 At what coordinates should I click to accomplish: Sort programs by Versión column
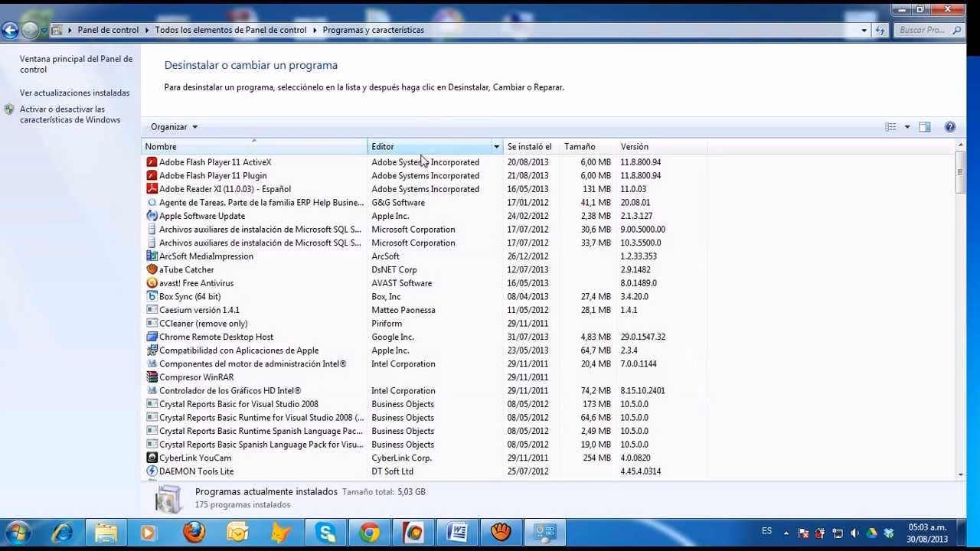[661, 147]
